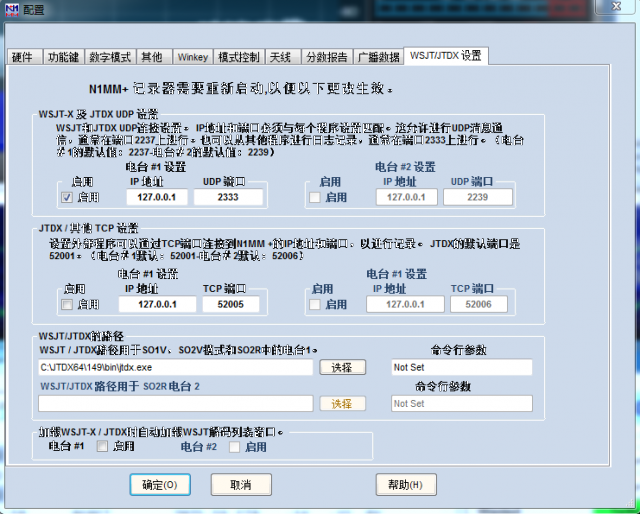The height and width of the screenshot is (514, 640).
Task: Enable UDP for 电台 #2
Action: click(x=315, y=198)
